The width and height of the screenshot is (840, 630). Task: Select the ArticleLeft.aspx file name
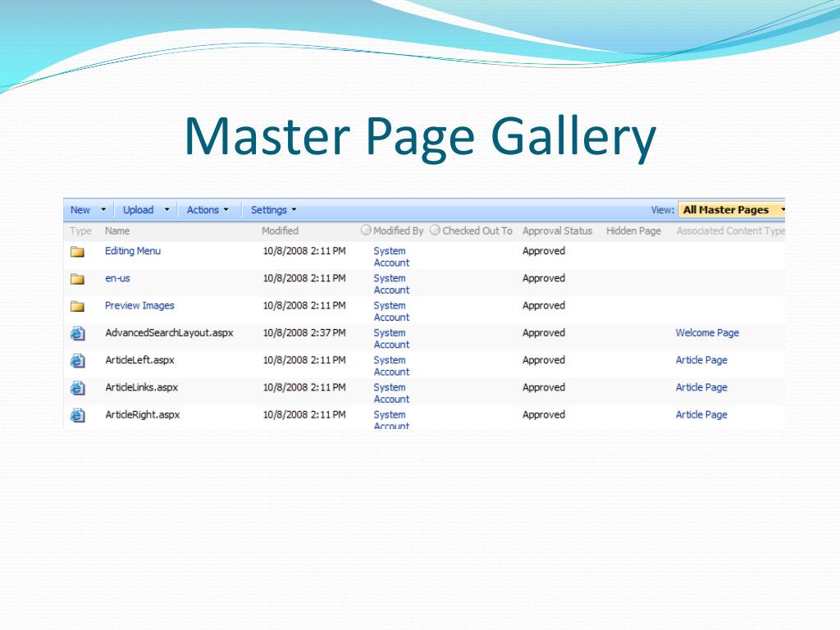pyautogui.click(x=139, y=360)
